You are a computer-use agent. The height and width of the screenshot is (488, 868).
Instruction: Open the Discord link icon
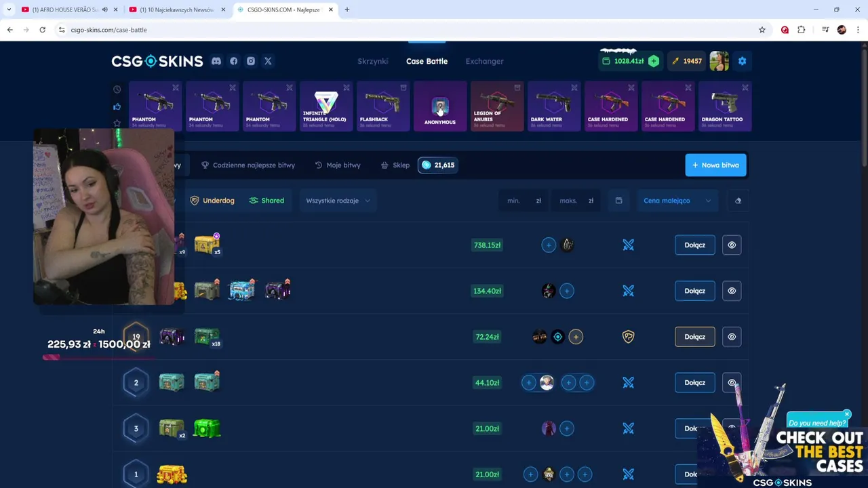pyautogui.click(x=216, y=61)
